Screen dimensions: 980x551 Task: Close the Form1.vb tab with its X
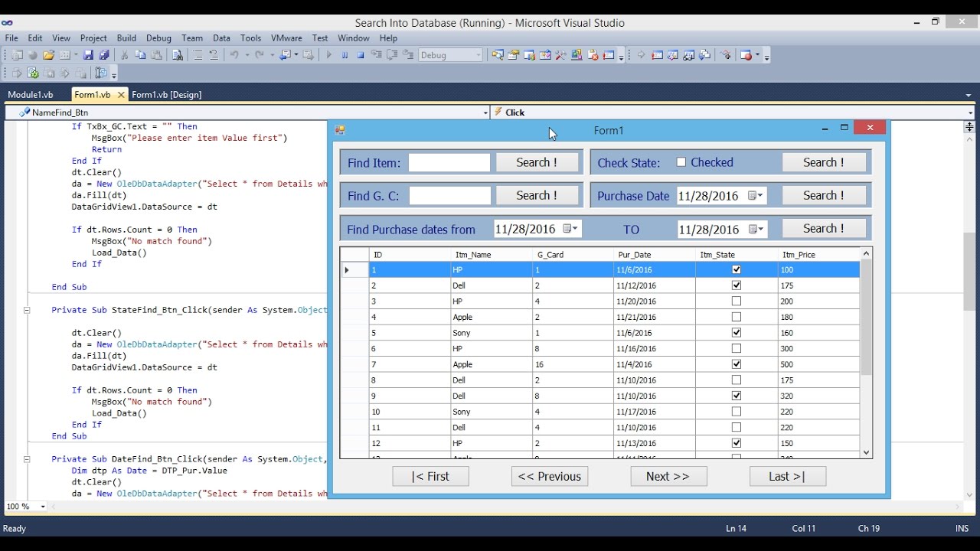121,95
